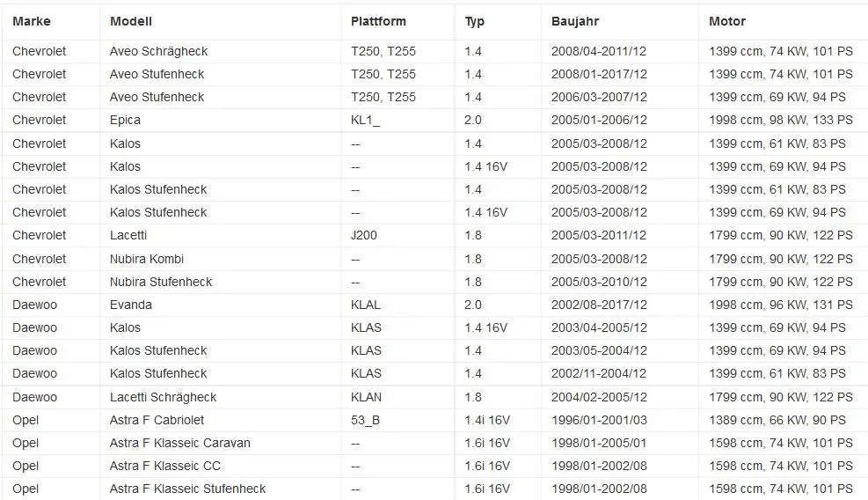Select the Chevrolet Epica row
Image resolution: width=868 pixels, height=500 pixels.
(x=434, y=121)
